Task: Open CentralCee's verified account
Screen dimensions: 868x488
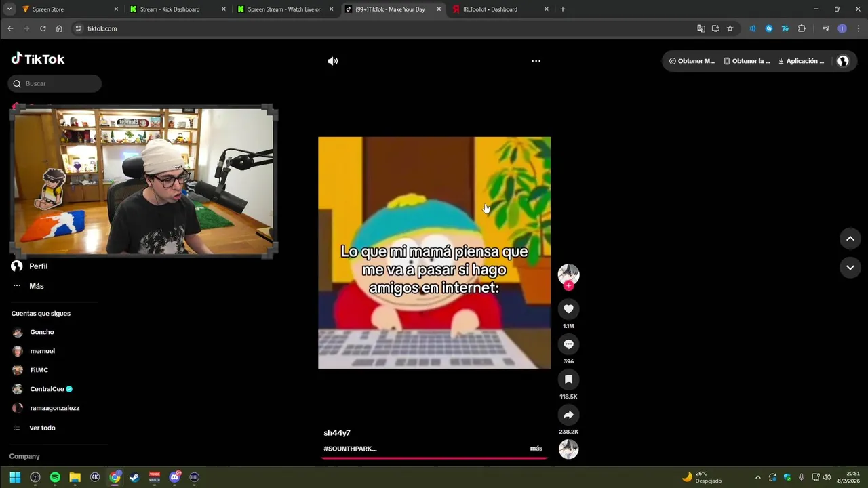Action: tap(42, 389)
